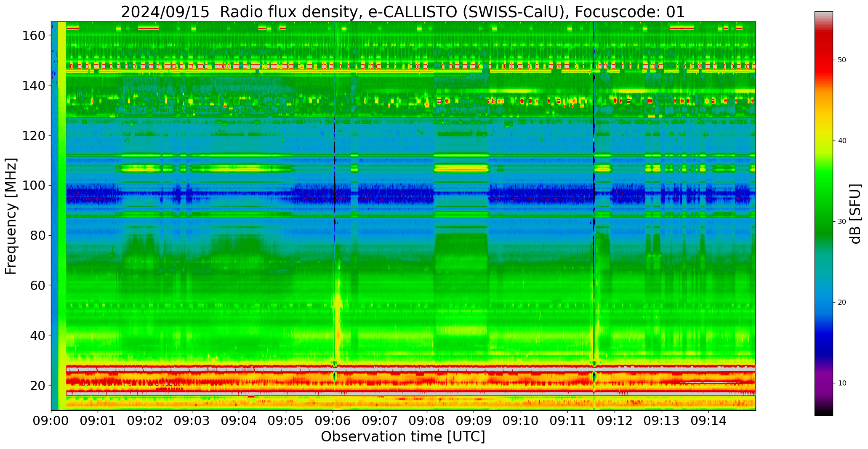Click the 09:07 time tick label
868x449 pixels.
point(380,420)
